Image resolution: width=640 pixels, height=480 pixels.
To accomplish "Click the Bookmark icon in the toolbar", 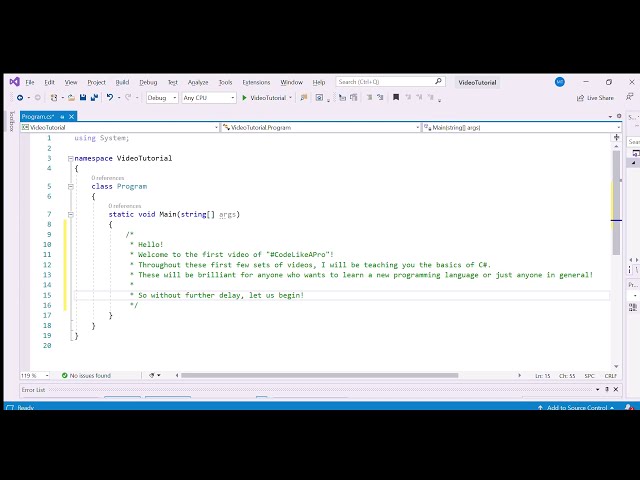I will [x=396, y=97].
